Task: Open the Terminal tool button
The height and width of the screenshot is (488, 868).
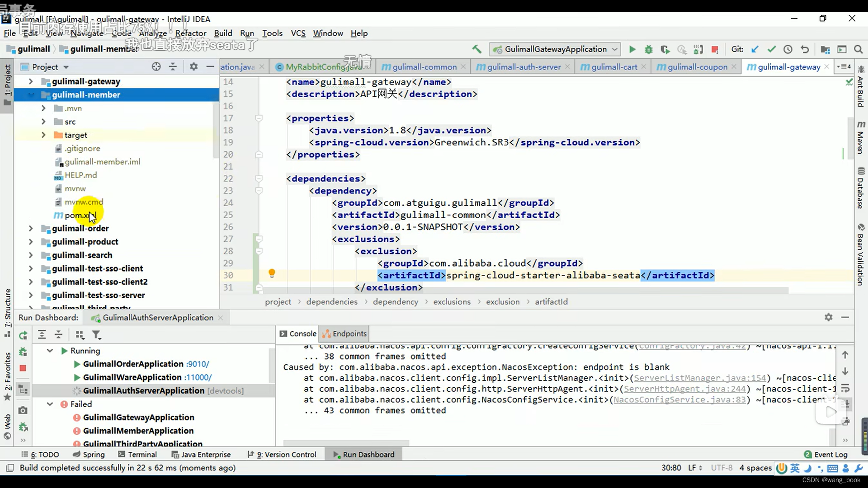Action: click(137, 455)
